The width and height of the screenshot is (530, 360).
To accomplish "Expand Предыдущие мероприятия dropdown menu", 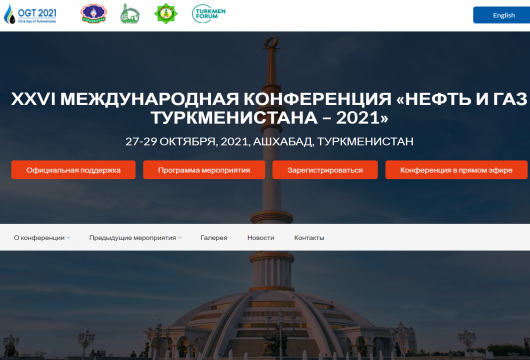I will tap(135, 238).
